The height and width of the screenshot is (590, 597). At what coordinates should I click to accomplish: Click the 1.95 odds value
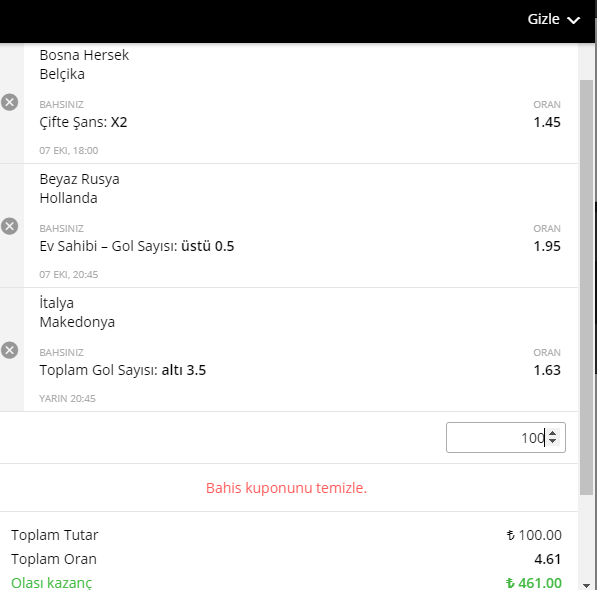[x=547, y=246]
